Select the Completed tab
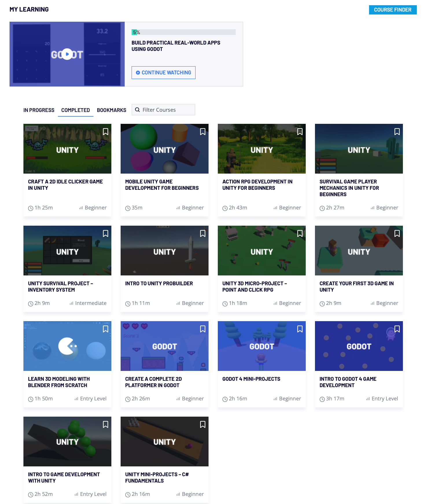 point(75,110)
